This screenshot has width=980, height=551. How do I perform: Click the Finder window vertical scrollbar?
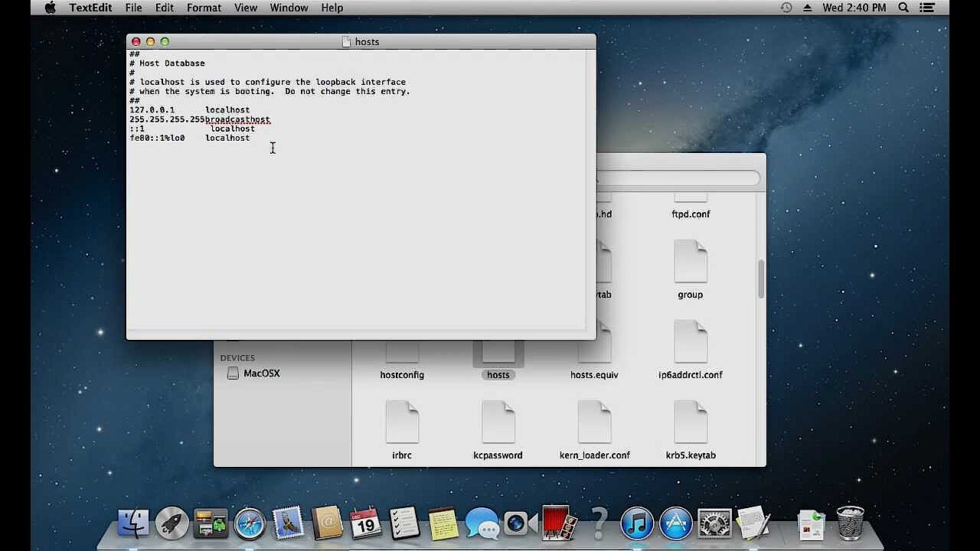click(761, 279)
